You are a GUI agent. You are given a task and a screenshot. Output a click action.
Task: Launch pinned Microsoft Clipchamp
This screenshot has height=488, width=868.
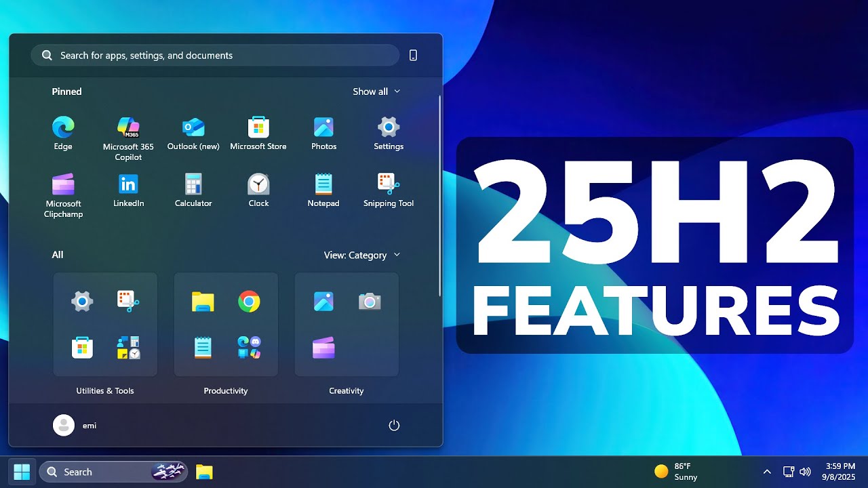pyautogui.click(x=63, y=195)
